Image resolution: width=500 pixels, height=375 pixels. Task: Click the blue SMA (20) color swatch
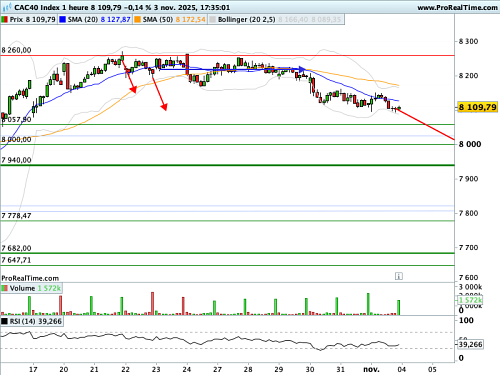63,20
